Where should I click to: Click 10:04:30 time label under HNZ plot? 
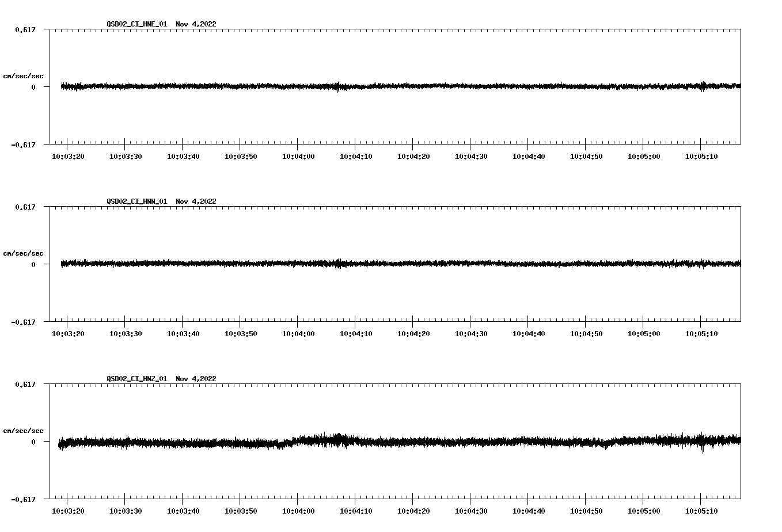471,511
